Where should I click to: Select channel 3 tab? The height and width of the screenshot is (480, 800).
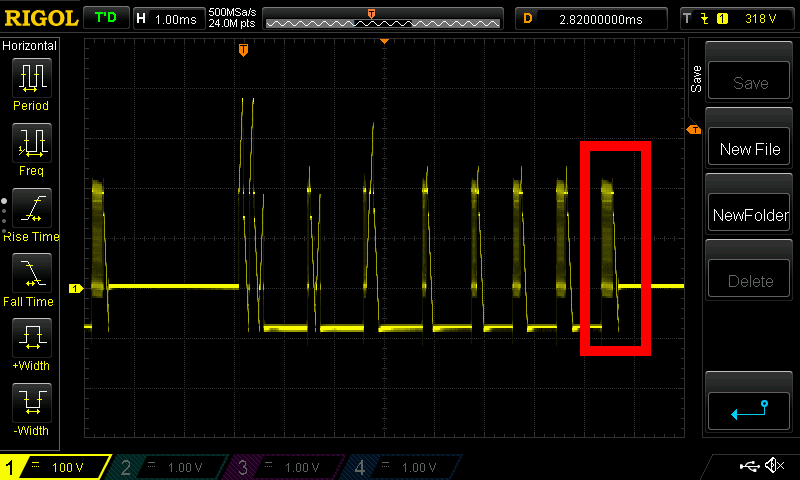[x=286, y=467]
